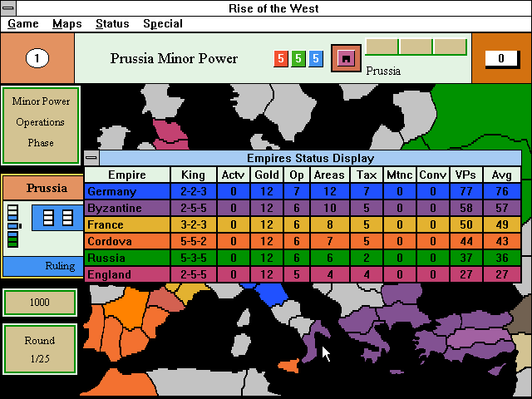Click the Tax column header
Image resolution: width=532 pixels, height=399 pixels.
[x=367, y=175]
